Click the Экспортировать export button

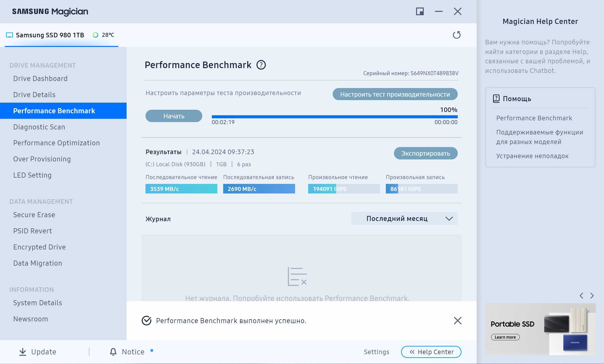[426, 153]
